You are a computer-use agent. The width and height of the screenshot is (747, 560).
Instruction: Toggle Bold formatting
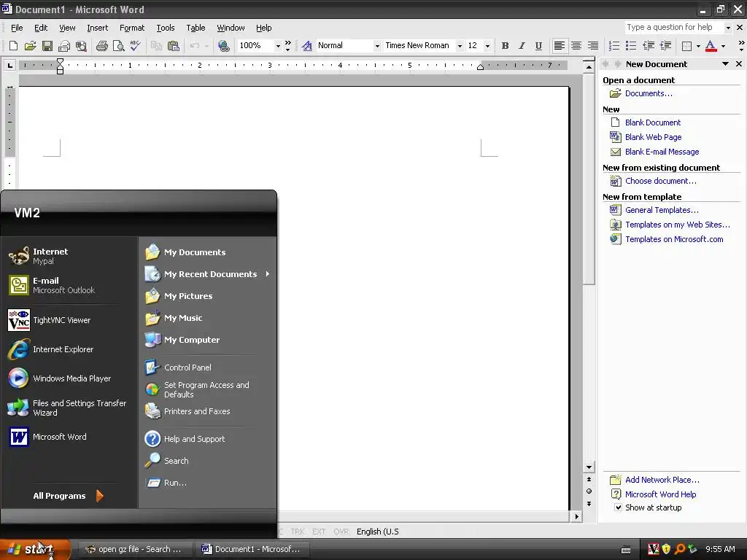[505, 46]
